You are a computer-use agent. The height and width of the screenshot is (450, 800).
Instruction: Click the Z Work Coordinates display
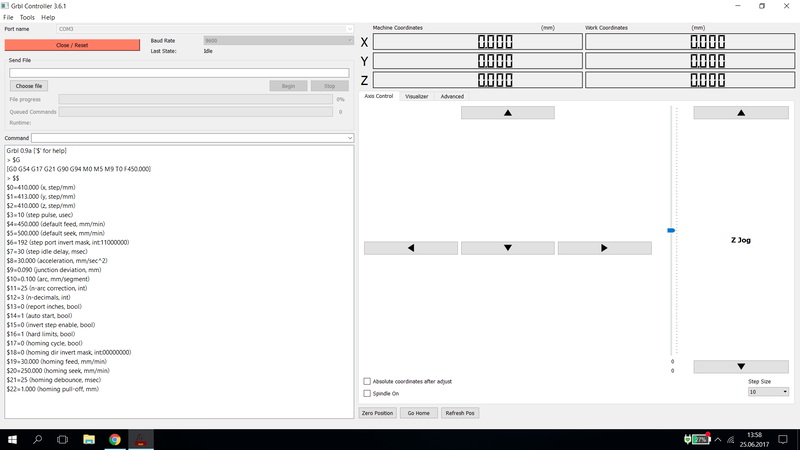[690, 80]
